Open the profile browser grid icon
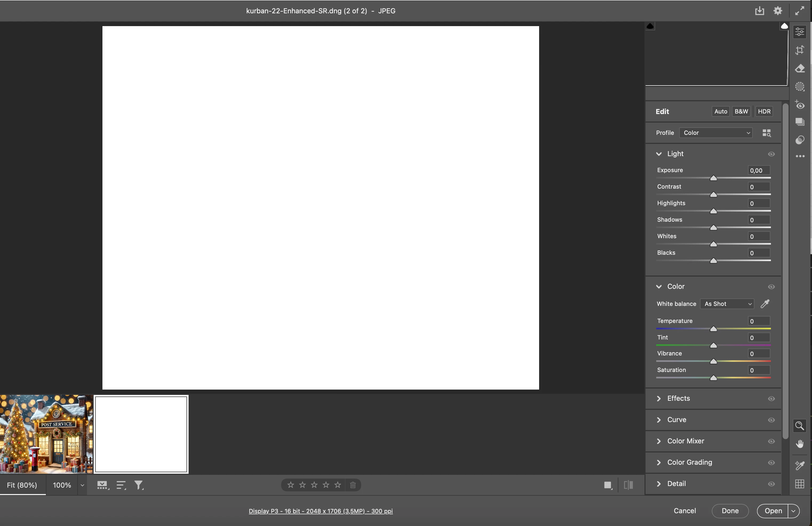 coord(766,133)
